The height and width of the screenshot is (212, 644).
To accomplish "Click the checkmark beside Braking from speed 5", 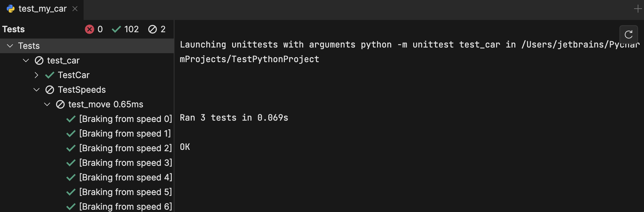I will (71, 192).
